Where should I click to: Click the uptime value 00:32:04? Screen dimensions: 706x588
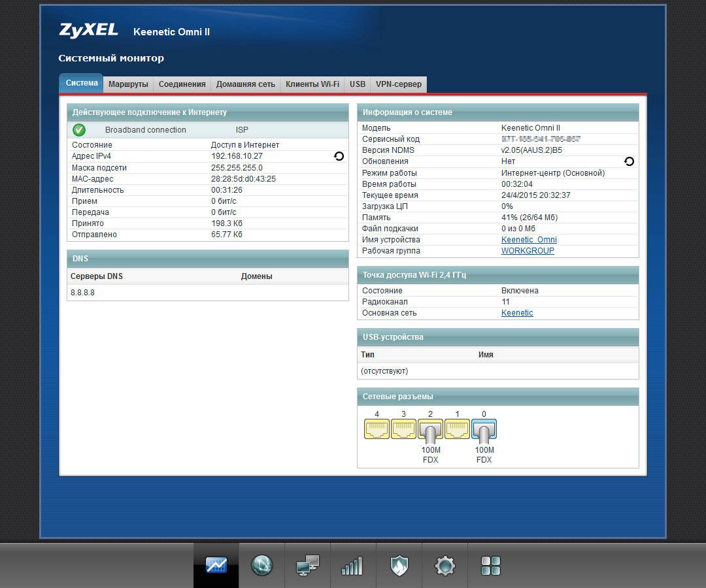click(x=517, y=184)
